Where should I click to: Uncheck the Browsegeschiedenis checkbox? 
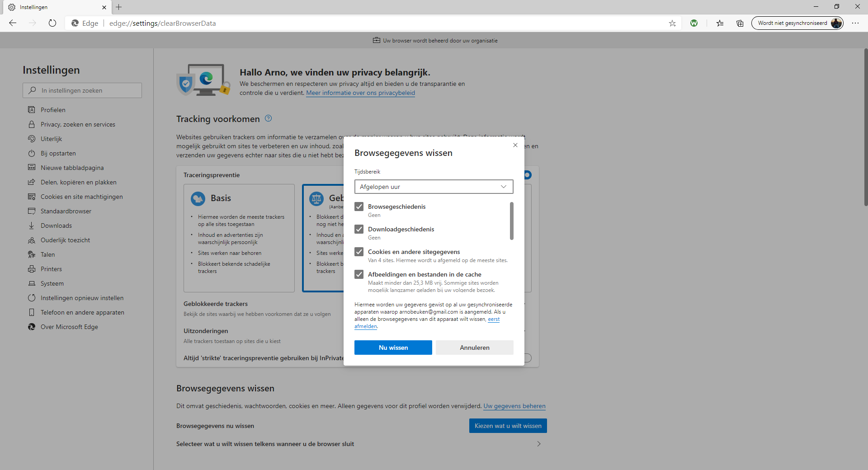point(359,207)
